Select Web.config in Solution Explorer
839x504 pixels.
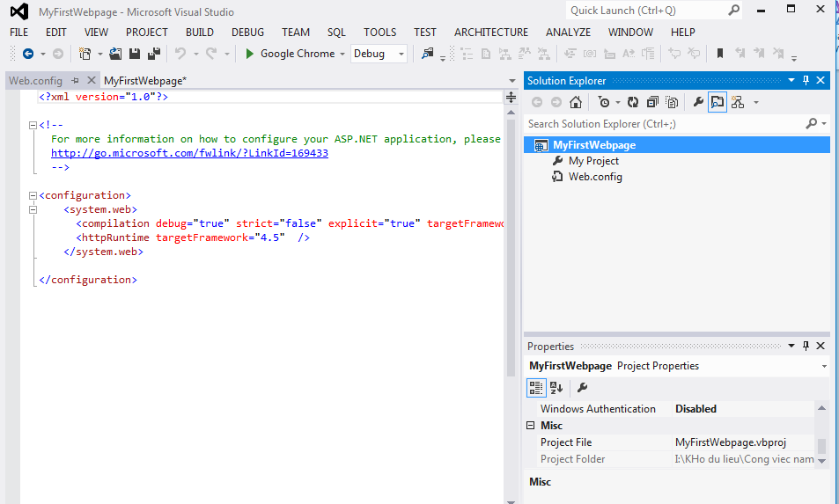595,177
